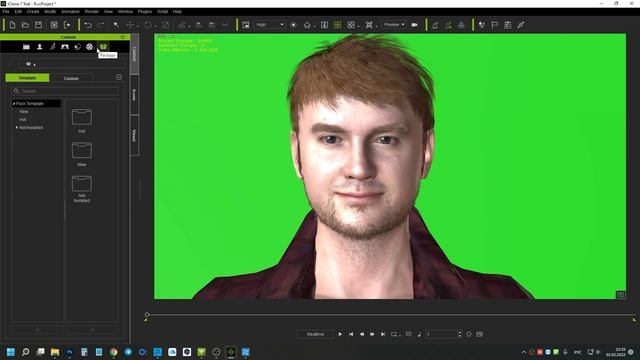The image size is (640, 360).
Task: Show hidden system tray icons
Action: pos(524,352)
